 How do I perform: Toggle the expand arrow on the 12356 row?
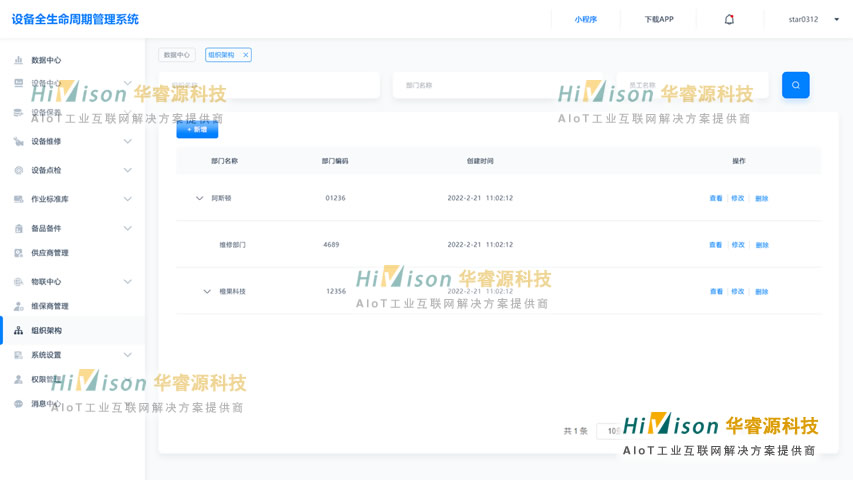pos(207,292)
